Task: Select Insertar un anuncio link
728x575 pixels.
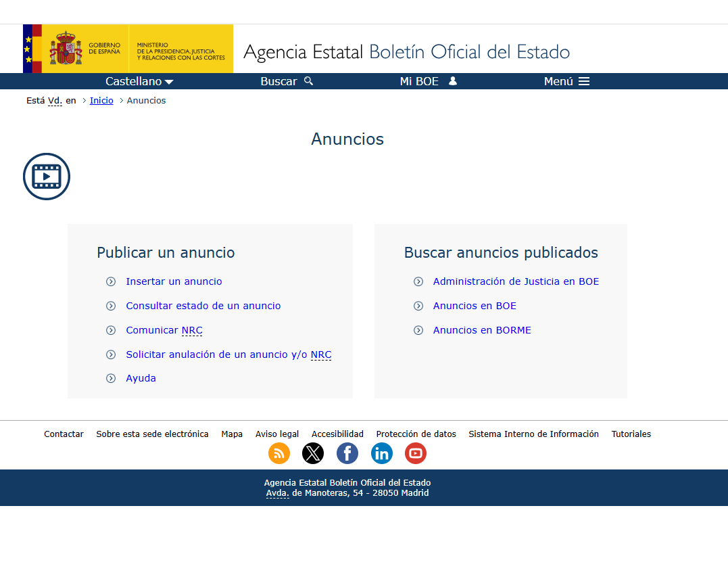Action: 174,281
